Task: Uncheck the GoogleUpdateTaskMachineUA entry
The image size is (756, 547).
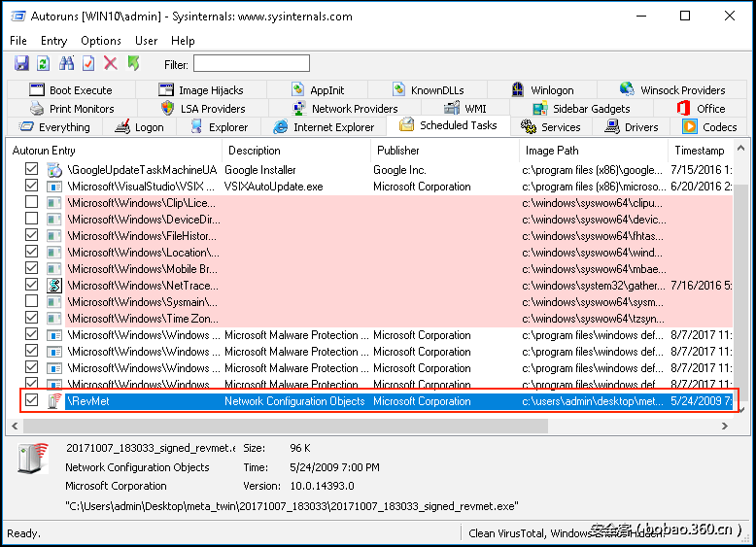Action: (x=31, y=169)
